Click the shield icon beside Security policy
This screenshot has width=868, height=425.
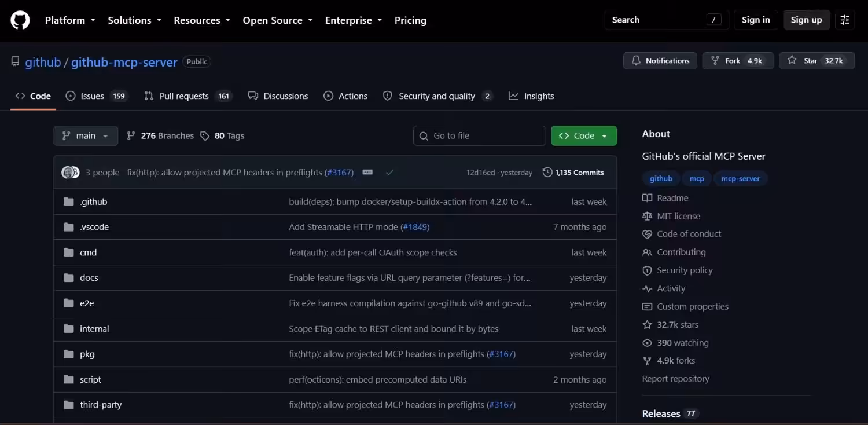(x=647, y=270)
